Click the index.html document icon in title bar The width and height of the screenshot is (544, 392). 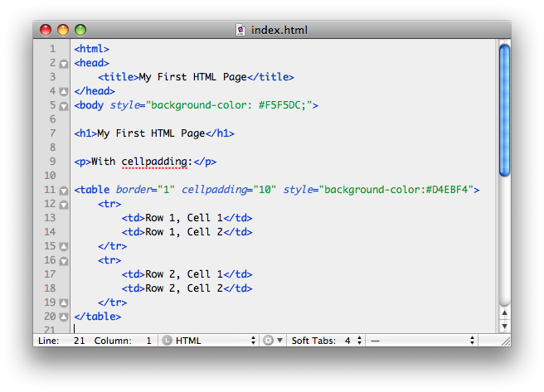(241, 30)
